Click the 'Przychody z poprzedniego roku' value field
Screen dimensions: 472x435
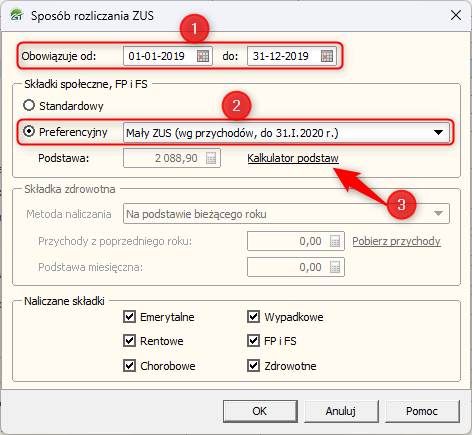296,241
